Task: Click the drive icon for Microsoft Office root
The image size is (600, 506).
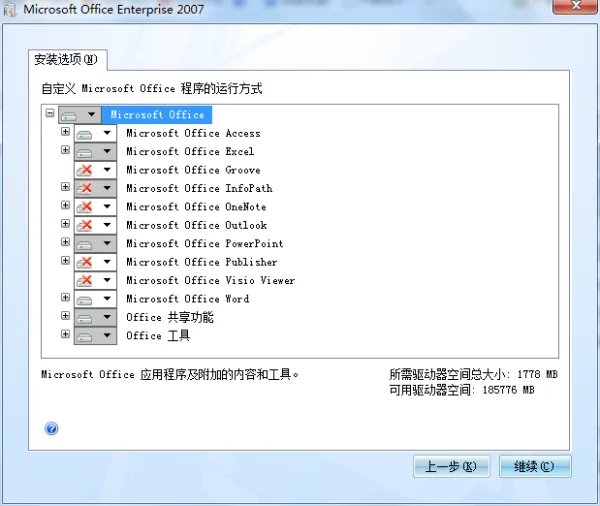Action: click(x=69, y=115)
